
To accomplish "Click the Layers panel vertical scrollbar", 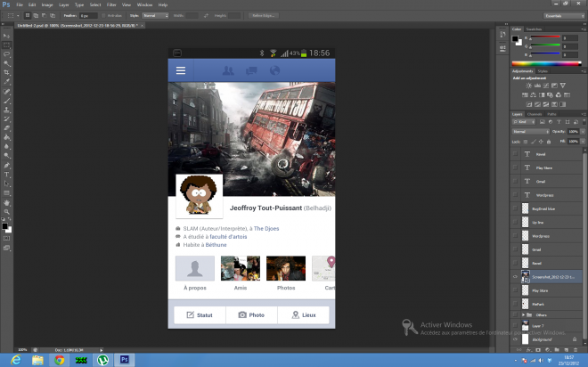I will [x=584, y=246].
